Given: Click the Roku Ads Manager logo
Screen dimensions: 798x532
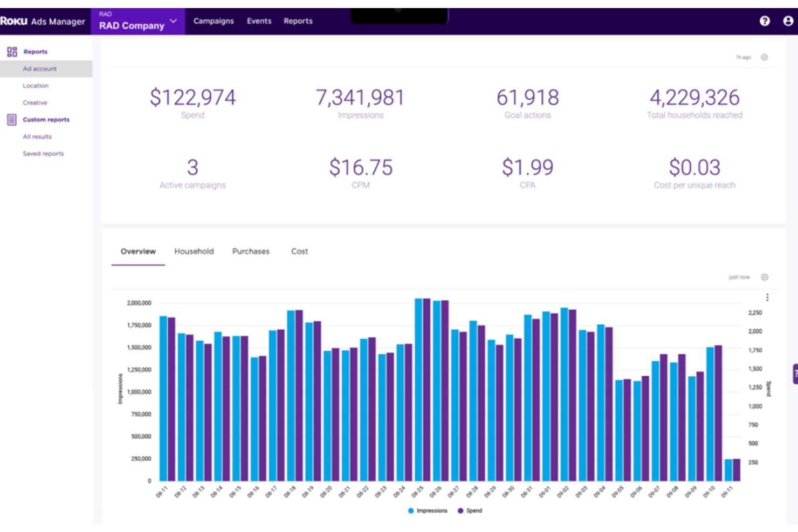Looking at the screenshot, I should click(43, 22).
